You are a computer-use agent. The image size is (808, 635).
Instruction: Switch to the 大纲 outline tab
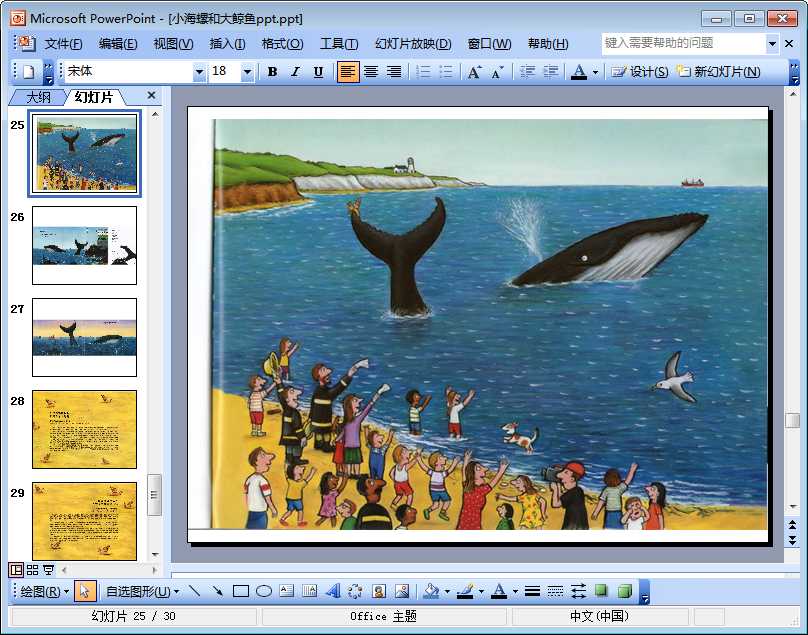pos(38,97)
